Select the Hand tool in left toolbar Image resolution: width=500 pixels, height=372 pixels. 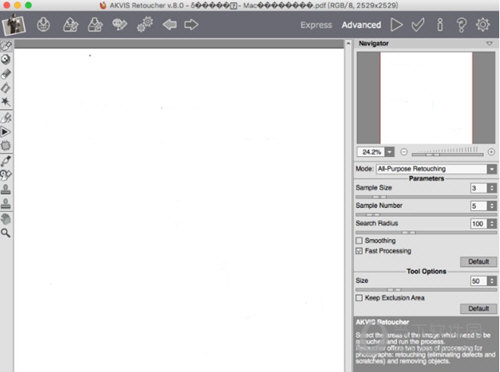pyautogui.click(x=6, y=219)
